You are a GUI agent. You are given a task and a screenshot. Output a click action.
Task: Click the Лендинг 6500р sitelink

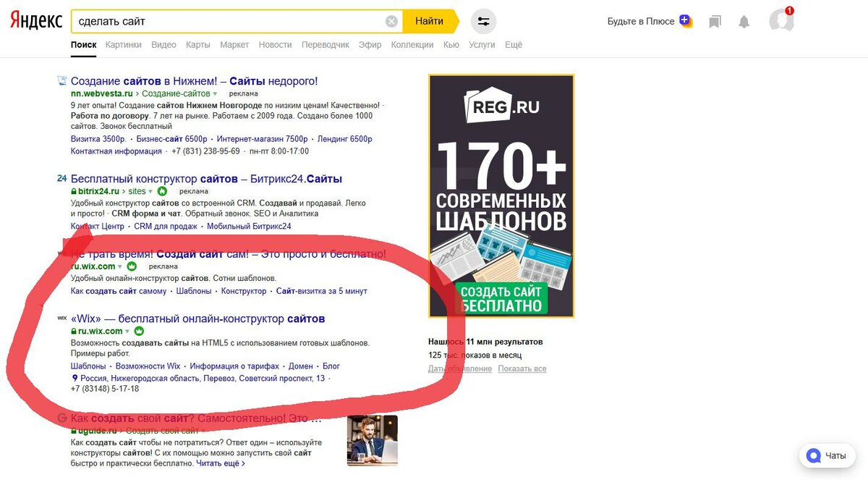pyautogui.click(x=345, y=139)
